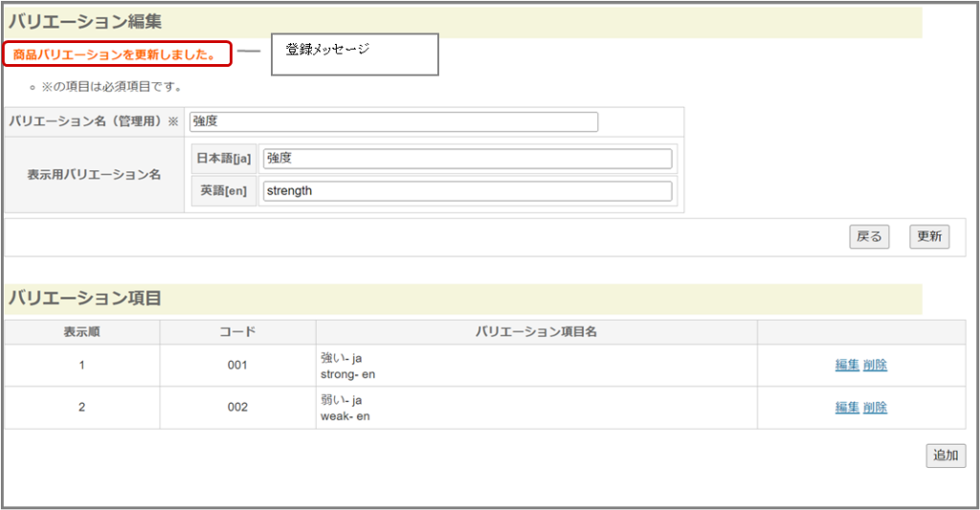
Task: Click the code cell 001
Action: tap(237, 366)
